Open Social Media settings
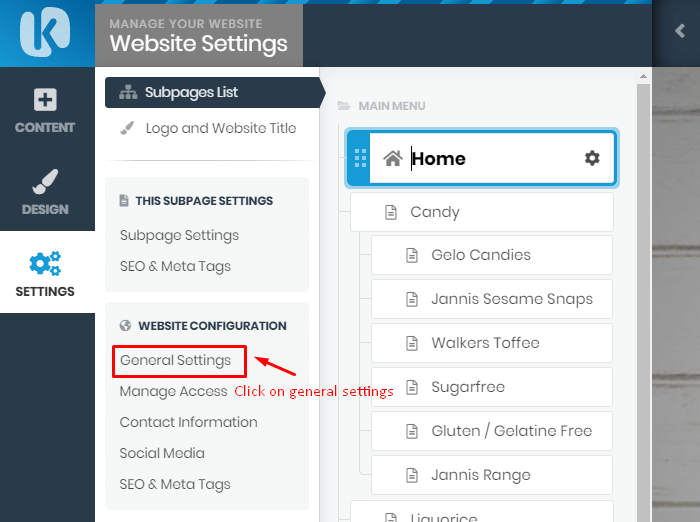The width and height of the screenshot is (700, 522). point(162,453)
